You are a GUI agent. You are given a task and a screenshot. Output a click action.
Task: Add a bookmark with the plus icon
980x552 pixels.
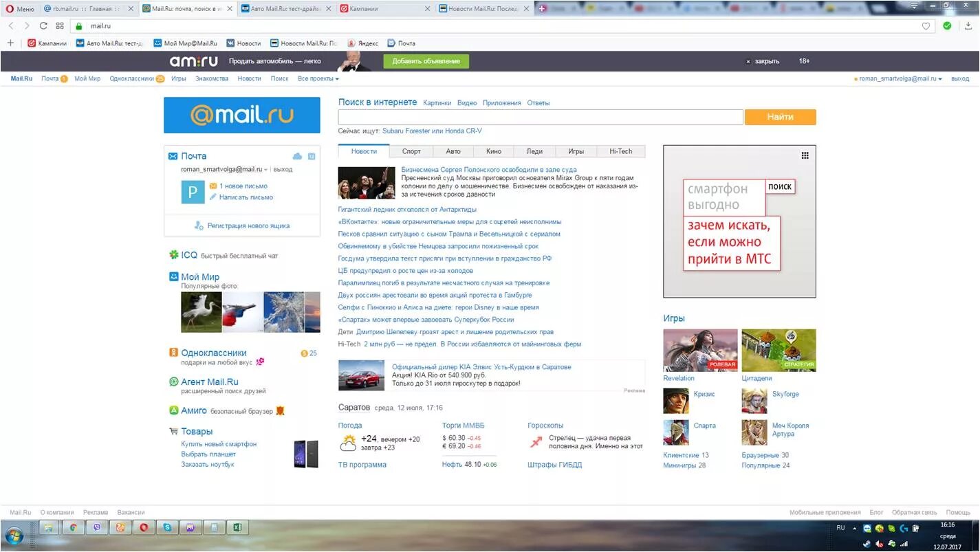pos(10,43)
